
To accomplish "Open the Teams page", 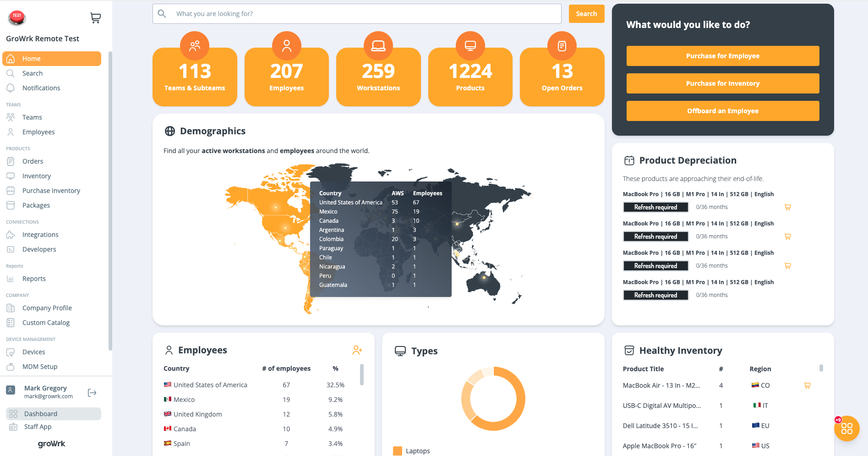I will pyautogui.click(x=52, y=117).
